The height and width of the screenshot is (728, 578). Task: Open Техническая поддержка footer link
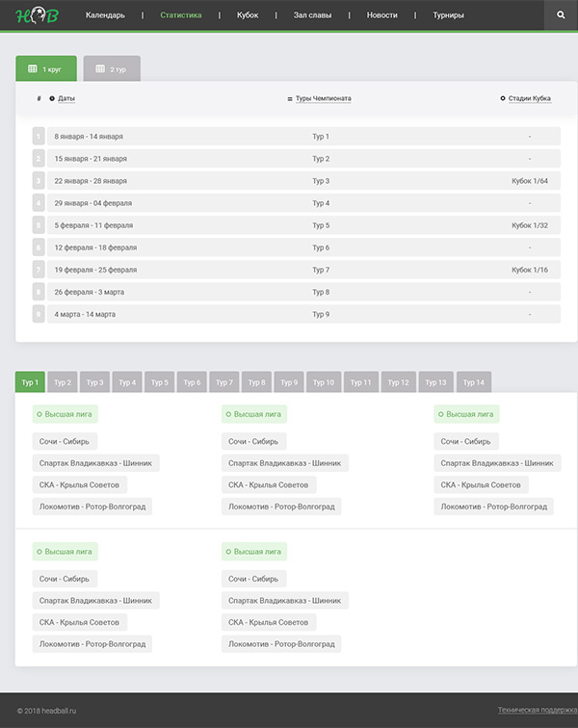[538, 710]
